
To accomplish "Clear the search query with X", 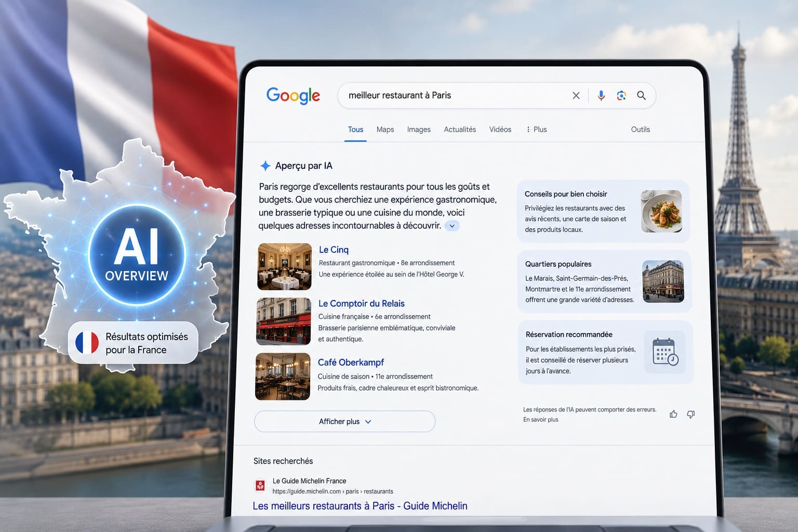I will [x=576, y=96].
